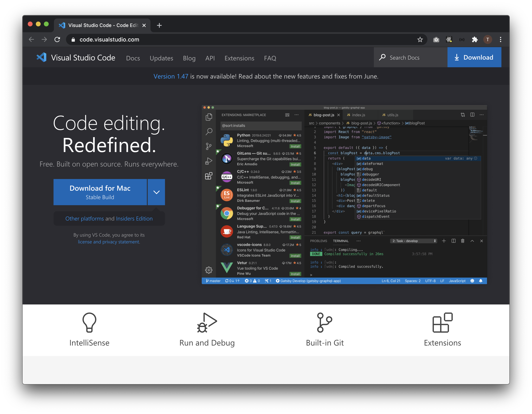The height and width of the screenshot is (414, 532).
Task: Click the Extensions blocks icon below hero
Action: tap(442, 322)
